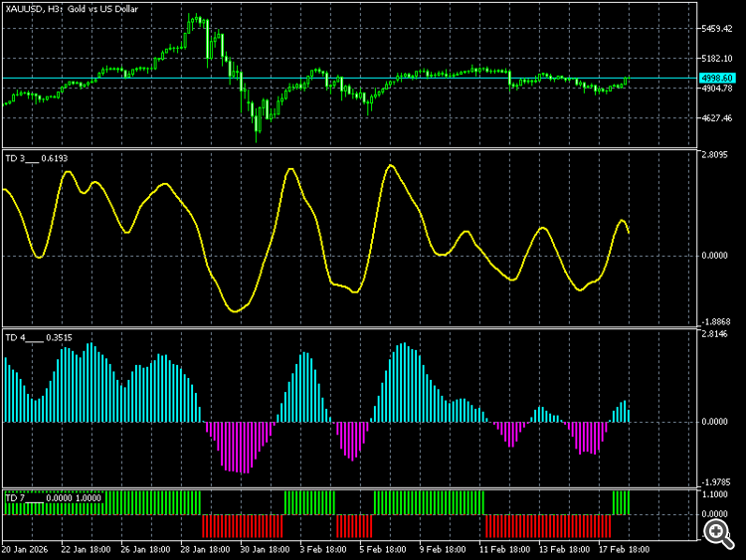Click the 5 Feb 18:00 time label

point(383,549)
